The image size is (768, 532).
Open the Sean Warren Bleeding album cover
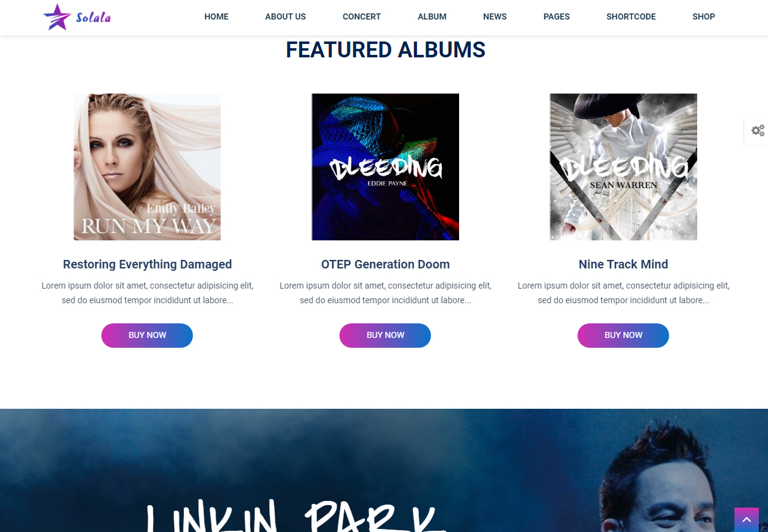click(623, 167)
